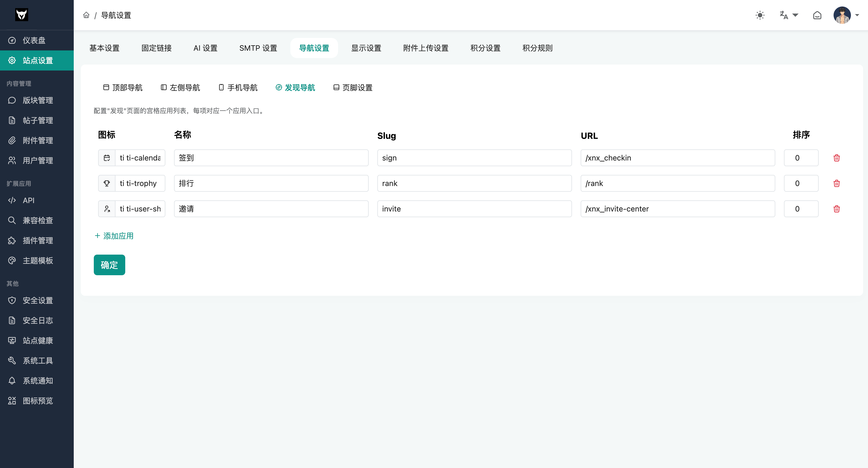Open 版块管理 in the sidebar
The width and height of the screenshot is (868, 468).
click(x=37, y=100)
